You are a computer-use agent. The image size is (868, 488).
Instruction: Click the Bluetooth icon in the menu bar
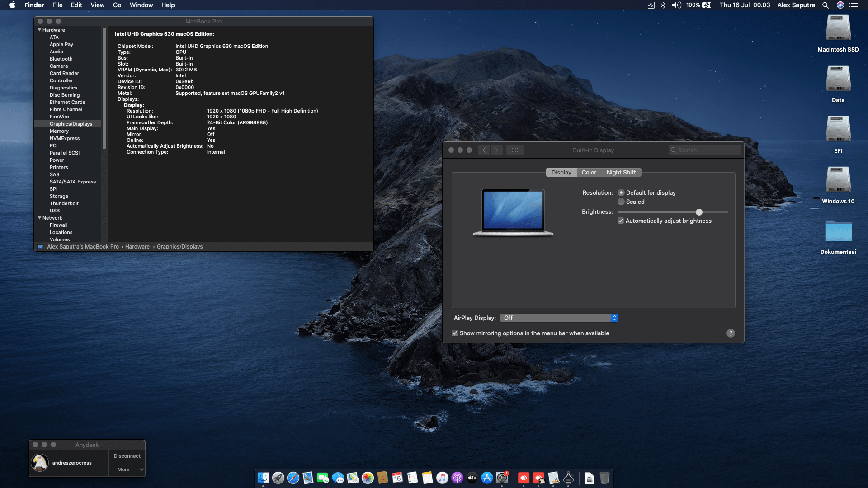663,5
